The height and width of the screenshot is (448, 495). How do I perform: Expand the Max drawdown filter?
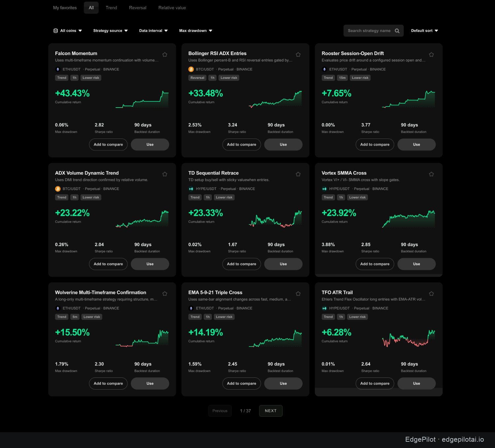196,31
